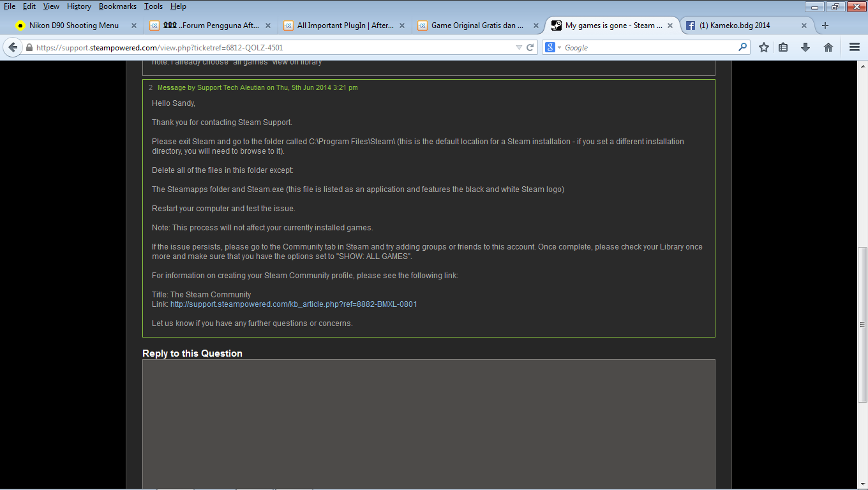This screenshot has width=868, height=490.
Task: Switch to the Nikon D90 Shooting Menu tab
Action: [x=74, y=26]
